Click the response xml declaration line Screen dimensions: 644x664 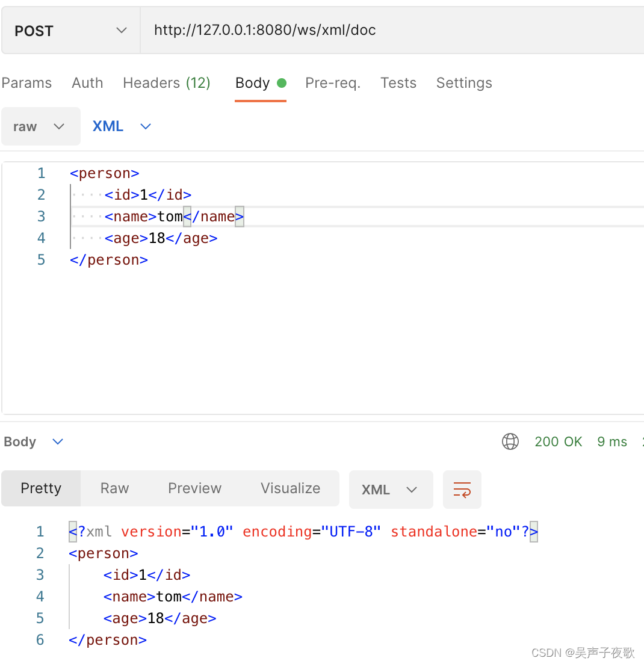(x=303, y=532)
